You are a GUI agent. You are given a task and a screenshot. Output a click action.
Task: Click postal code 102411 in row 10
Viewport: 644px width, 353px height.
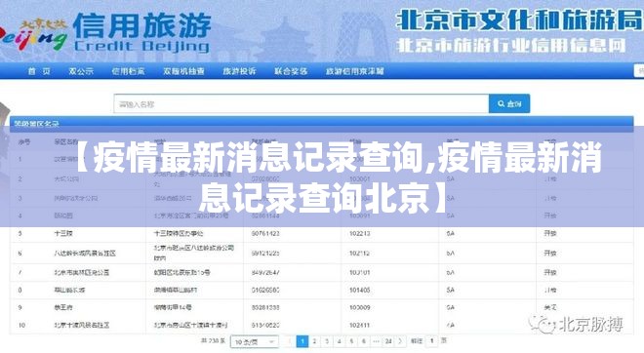coord(360,325)
